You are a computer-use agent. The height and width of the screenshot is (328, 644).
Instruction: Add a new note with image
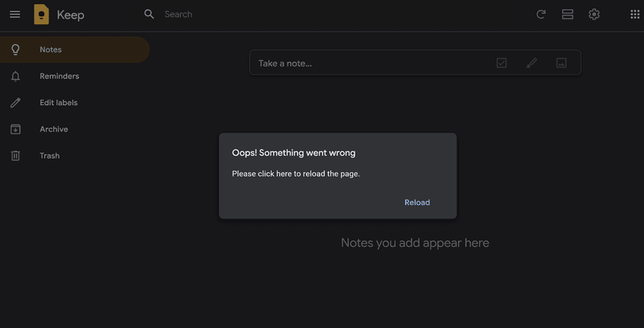(562, 63)
